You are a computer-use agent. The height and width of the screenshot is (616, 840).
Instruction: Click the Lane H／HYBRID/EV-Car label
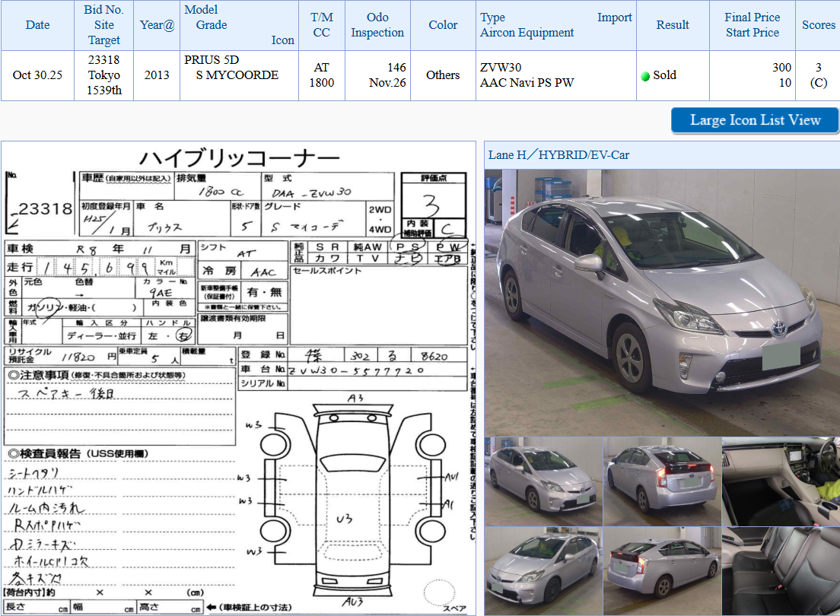(558, 155)
